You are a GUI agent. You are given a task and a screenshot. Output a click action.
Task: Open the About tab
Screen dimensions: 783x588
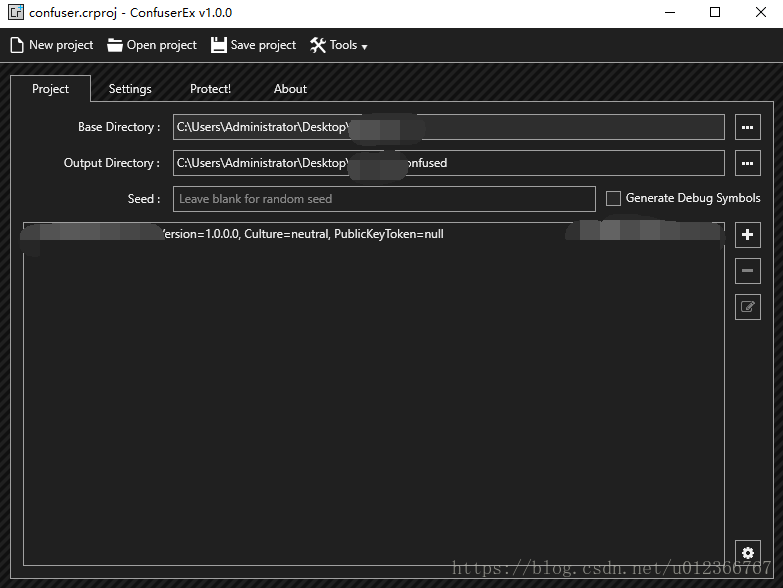tap(290, 89)
